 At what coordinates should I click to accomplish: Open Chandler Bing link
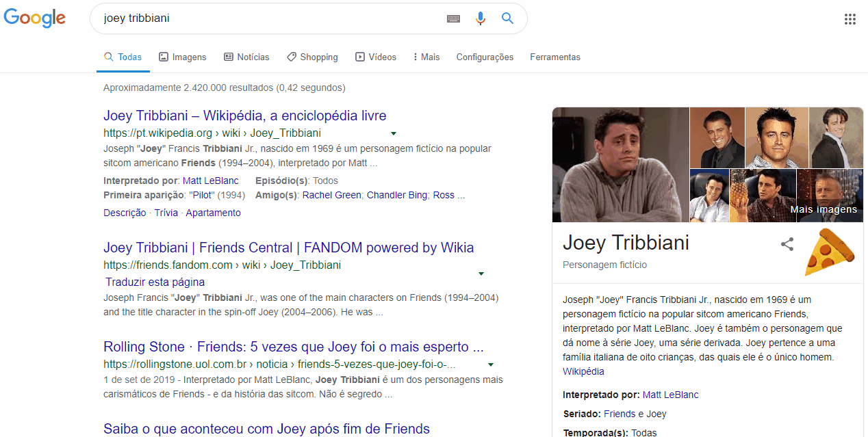[x=397, y=195]
